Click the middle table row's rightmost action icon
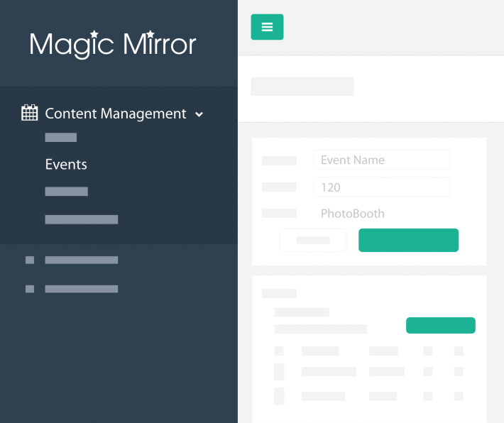This screenshot has width=504, height=423. tap(459, 371)
